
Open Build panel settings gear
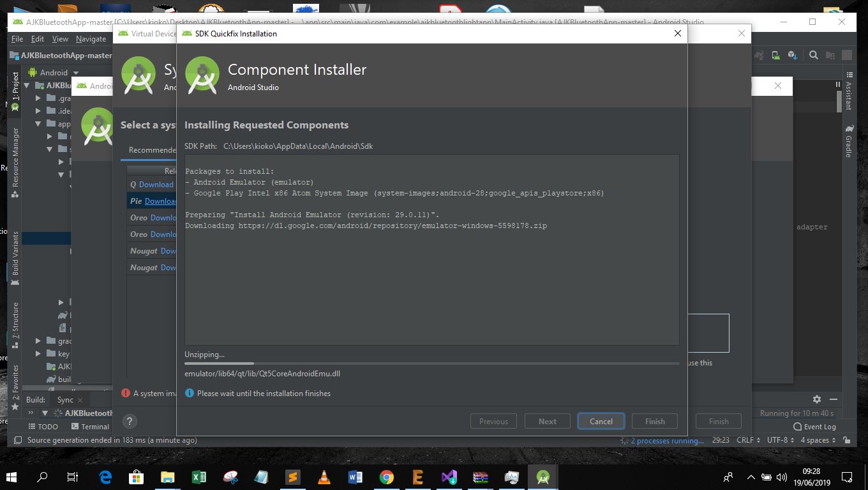816,399
